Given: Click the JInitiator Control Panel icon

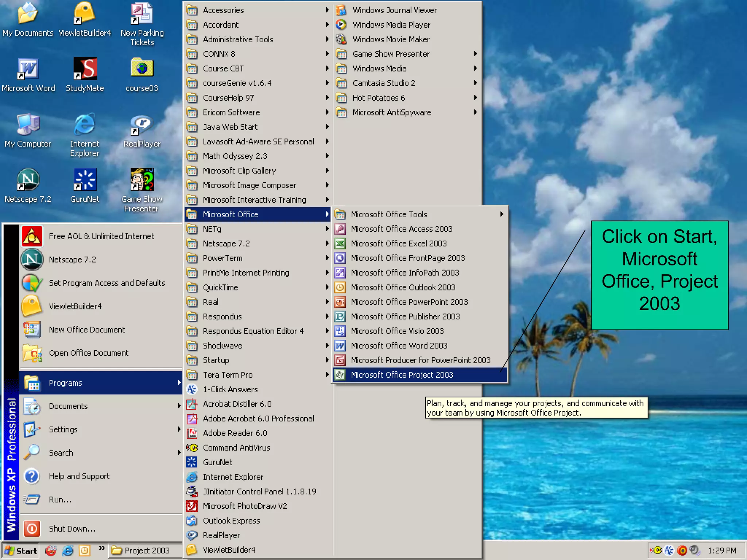Looking at the screenshot, I should coord(192,491).
